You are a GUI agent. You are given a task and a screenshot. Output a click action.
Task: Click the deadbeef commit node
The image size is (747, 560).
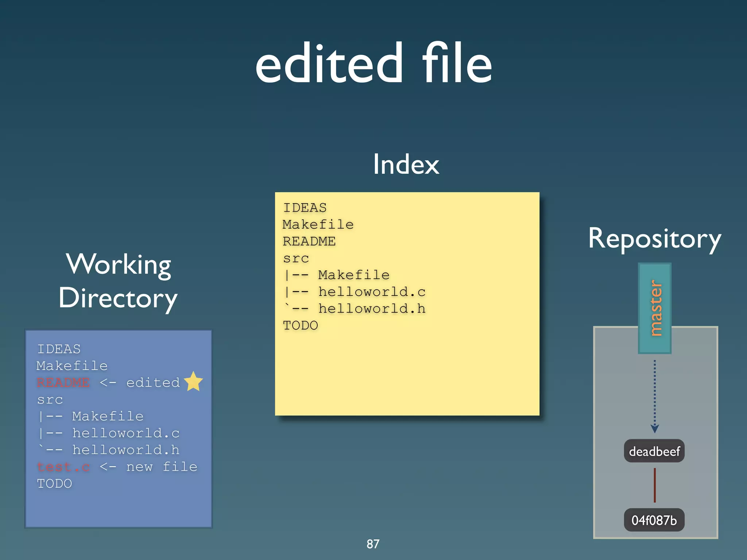point(654,451)
